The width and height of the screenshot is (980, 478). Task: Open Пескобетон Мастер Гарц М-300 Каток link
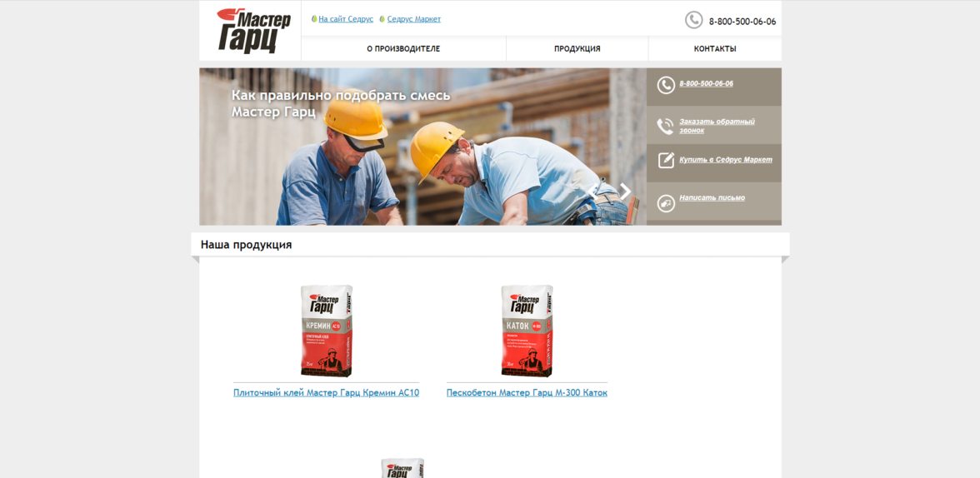point(527,393)
